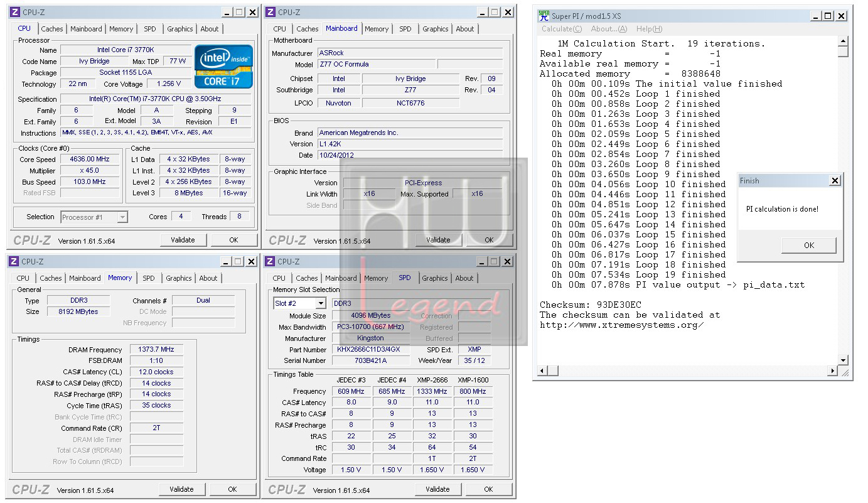Image resolution: width=868 pixels, height=503 pixels.
Task: Click the Core Voltage value "1.256 V"
Action: point(169,84)
